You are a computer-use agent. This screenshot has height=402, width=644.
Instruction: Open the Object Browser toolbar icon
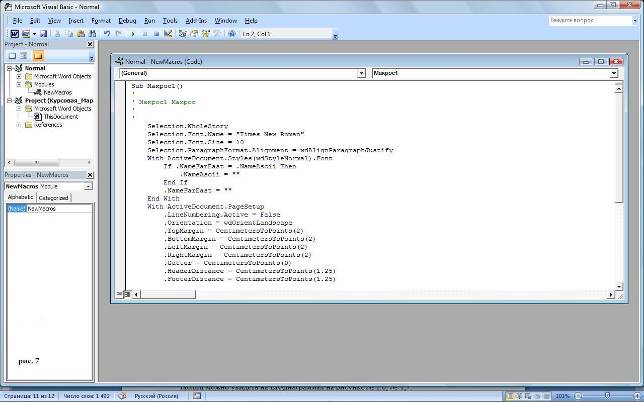[x=206, y=34]
